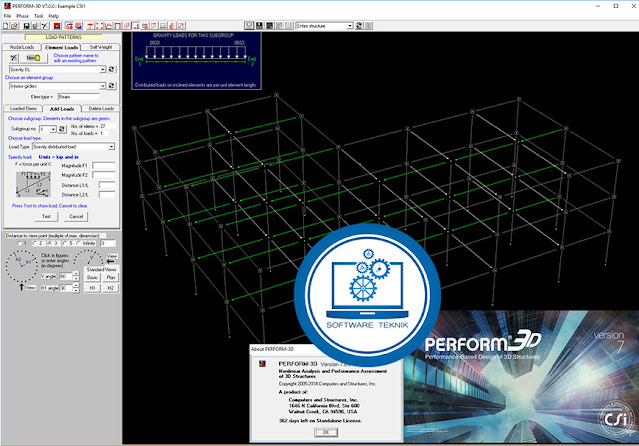Click refresh icon next to Subgroup no.

point(62,129)
